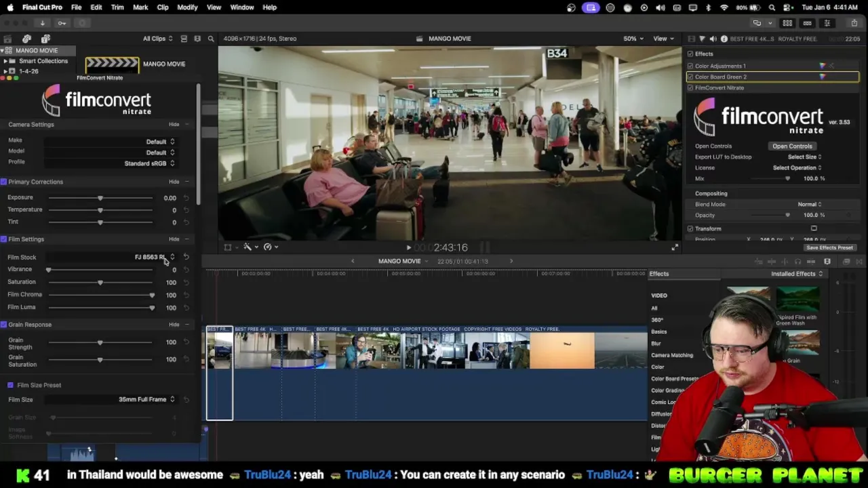
Task: Open Color Board Green 2 color icon
Action: coord(823,77)
